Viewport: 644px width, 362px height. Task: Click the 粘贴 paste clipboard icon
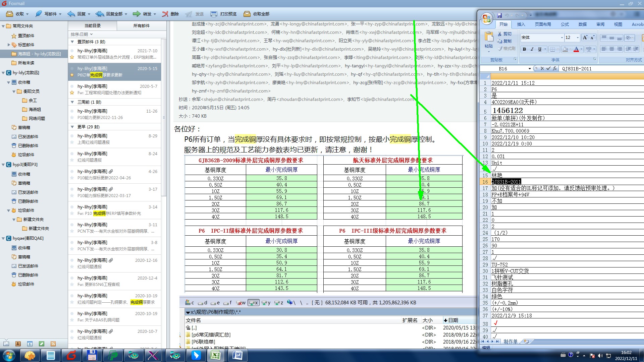(489, 37)
